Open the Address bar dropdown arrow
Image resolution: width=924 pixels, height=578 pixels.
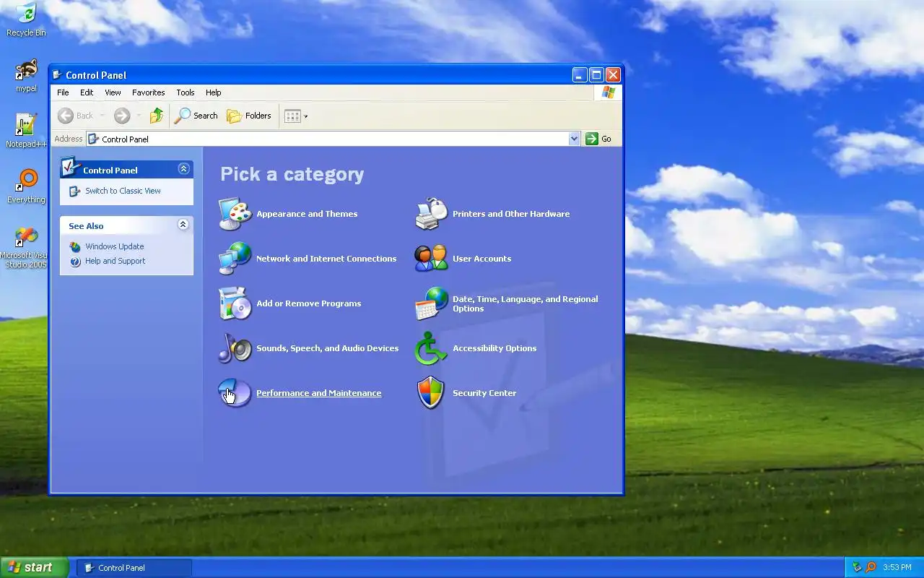coord(574,139)
